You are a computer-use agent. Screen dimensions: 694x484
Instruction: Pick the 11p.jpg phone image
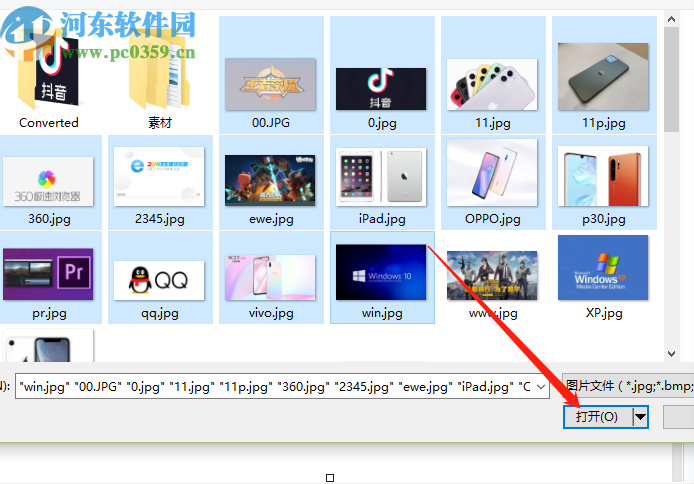(604, 75)
